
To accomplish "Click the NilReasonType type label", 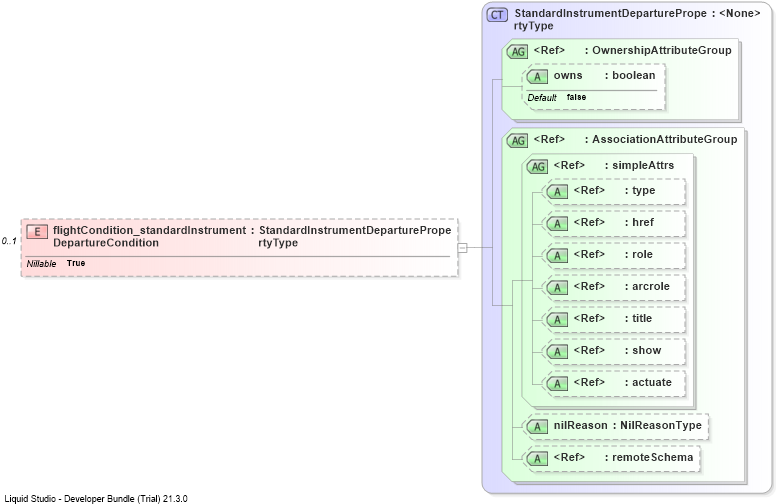I will point(661,425).
